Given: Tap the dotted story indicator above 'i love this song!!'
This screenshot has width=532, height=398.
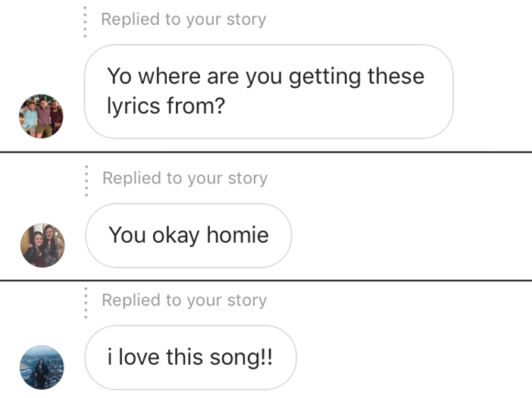Looking at the screenshot, I should 86,303.
